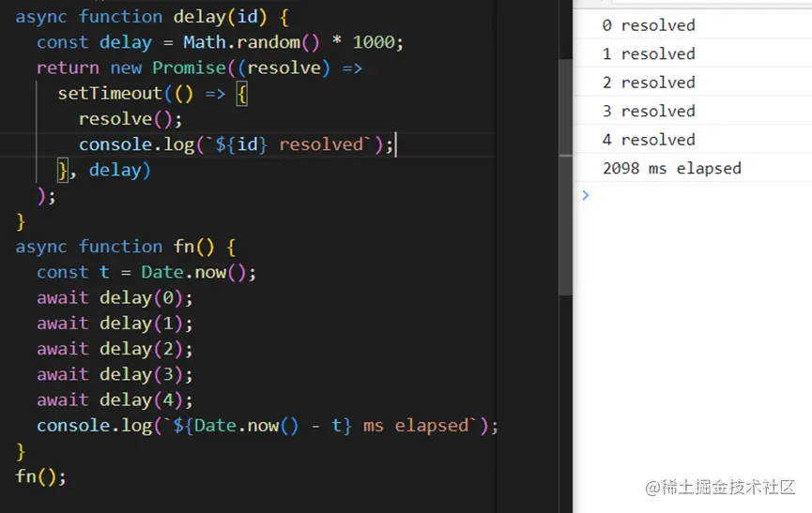Click the 'await delay(2);' line
This screenshot has width=812, height=513.
tap(115, 349)
